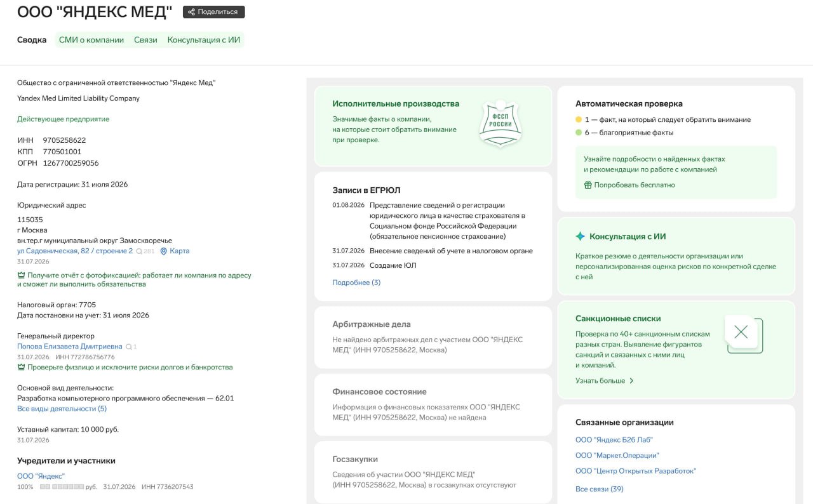
Task: Open Консультация с ИИ tab at top
Action: (x=204, y=39)
